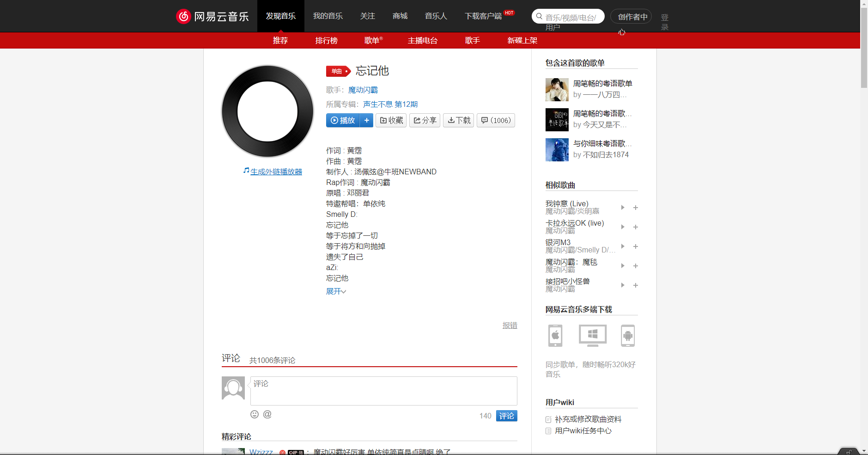Add 魔动闪霸：魔毯 to the playlist
The image size is (868, 455).
point(636,266)
